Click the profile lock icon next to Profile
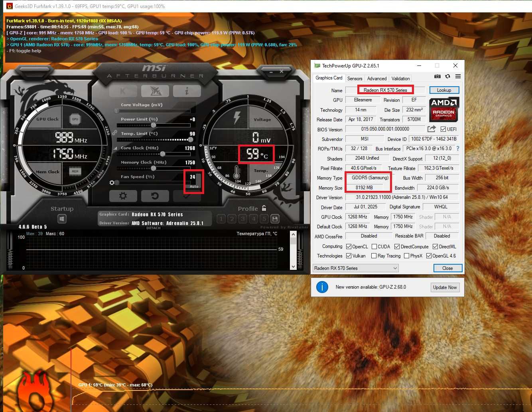The image size is (532, 412). point(264,208)
